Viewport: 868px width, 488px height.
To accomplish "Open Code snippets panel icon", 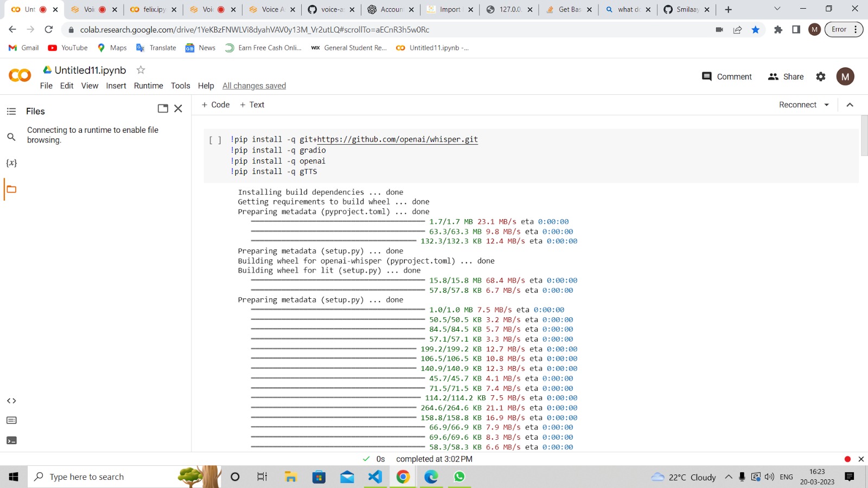I will pos(11,401).
